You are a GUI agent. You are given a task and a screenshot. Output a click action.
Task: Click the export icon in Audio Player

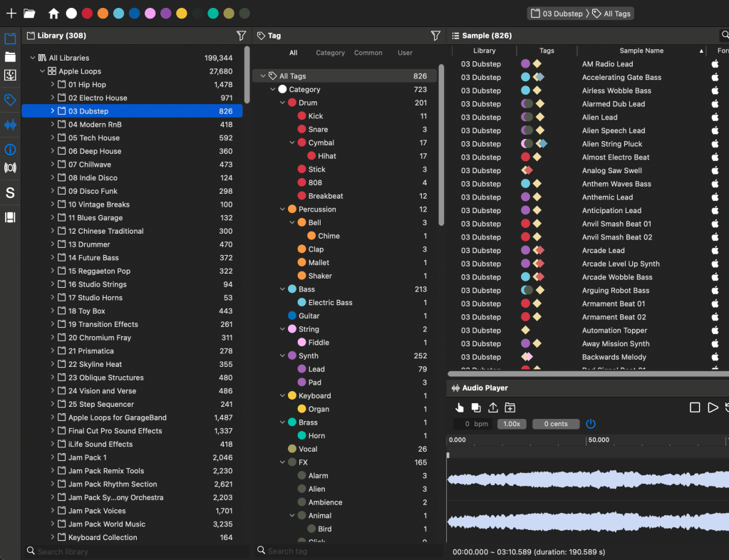pos(493,408)
